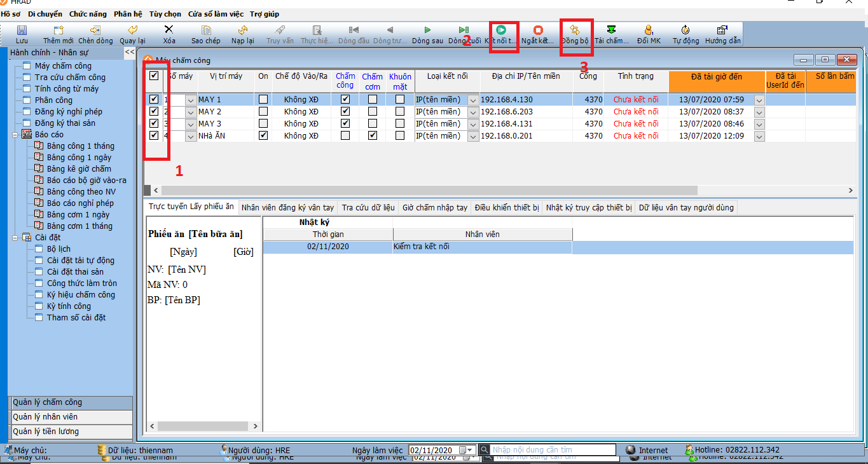Open Tra cứu chấm công item
Viewport: 868px width, 464px height.
[x=70, y=78]
